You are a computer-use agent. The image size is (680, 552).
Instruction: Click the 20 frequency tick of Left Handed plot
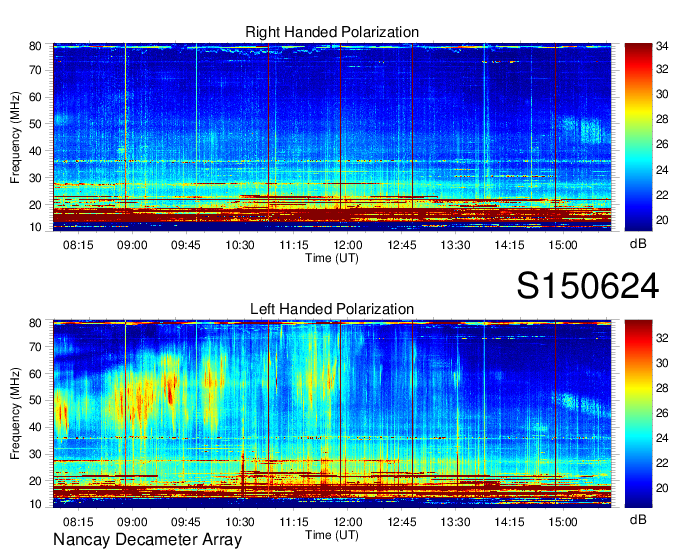pos(35,481)
